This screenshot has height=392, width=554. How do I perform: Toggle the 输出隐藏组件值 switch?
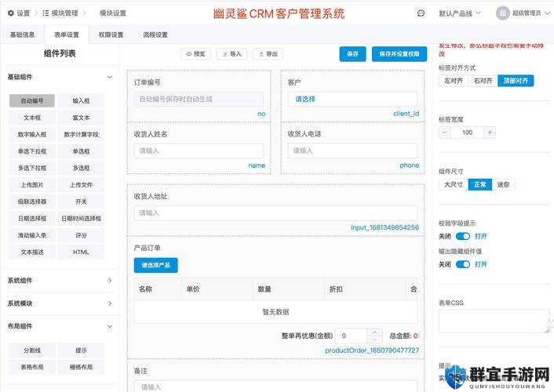tap(463, 264)
